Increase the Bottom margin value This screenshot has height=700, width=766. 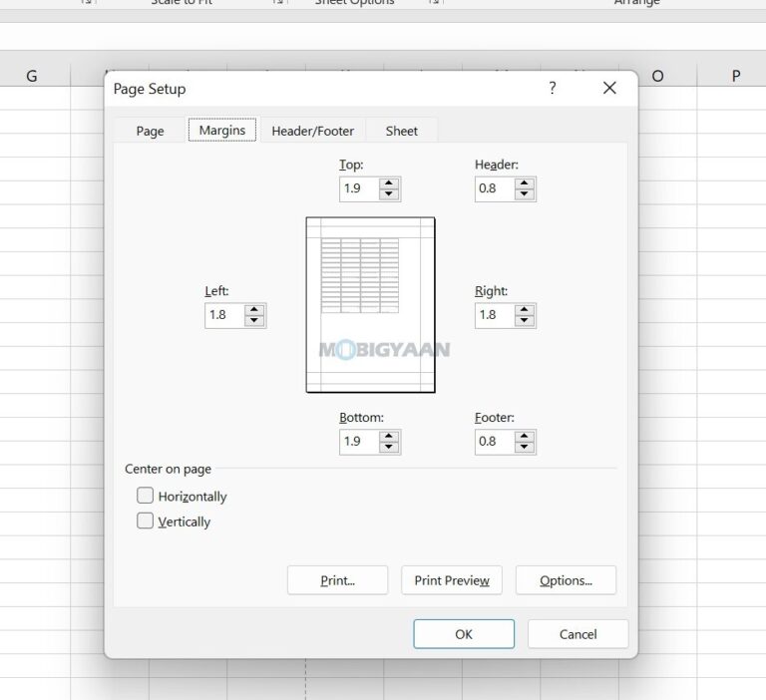389,436
